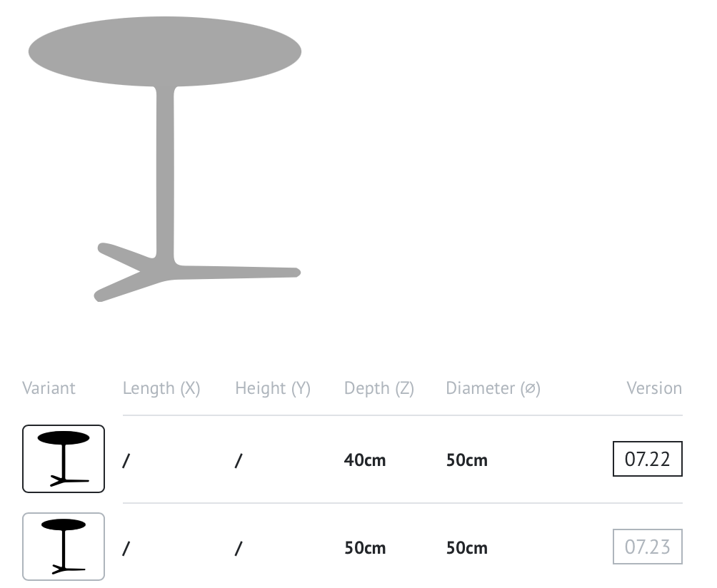Click the Version column header
The width and height of the screenshot is (717, 588).
coord(654,388)
